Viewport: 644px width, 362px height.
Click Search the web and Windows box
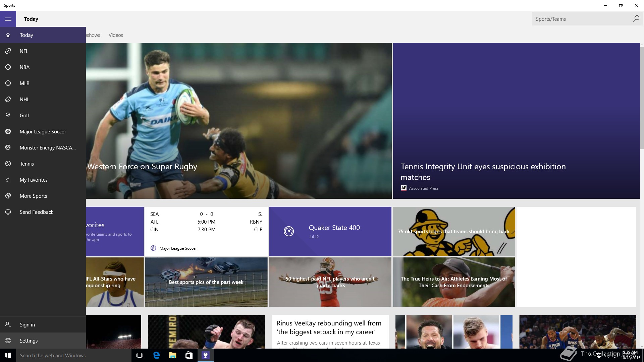coord(74,355)
